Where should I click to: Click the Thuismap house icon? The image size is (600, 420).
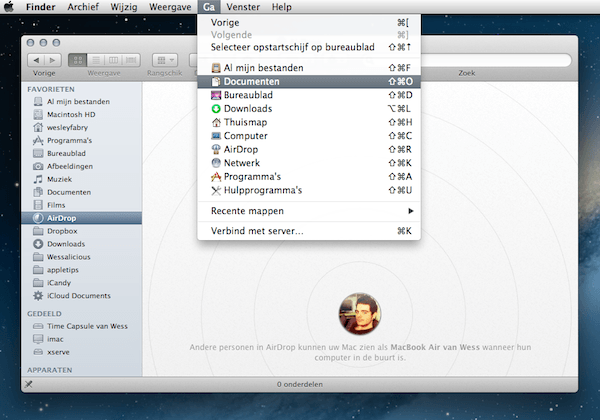[x=216, y=122]
